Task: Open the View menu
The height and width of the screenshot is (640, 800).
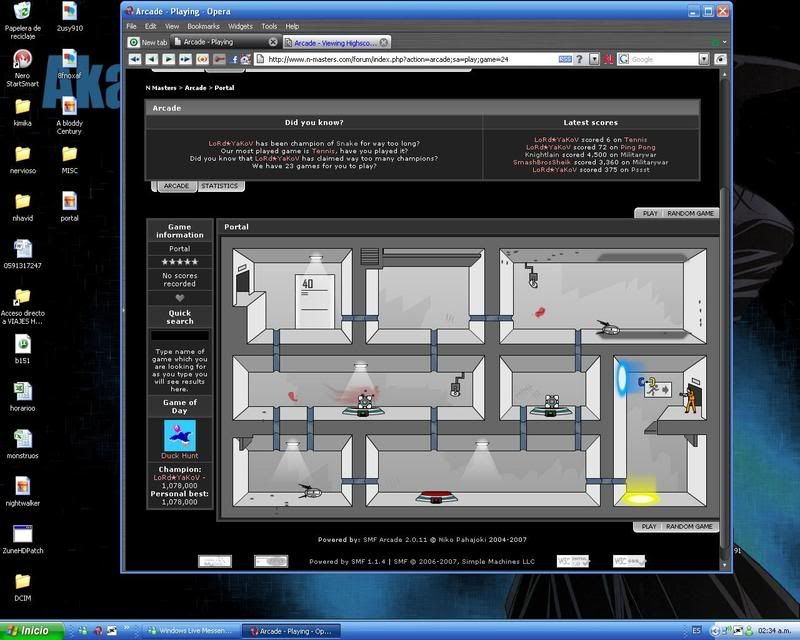Action: 172,26
